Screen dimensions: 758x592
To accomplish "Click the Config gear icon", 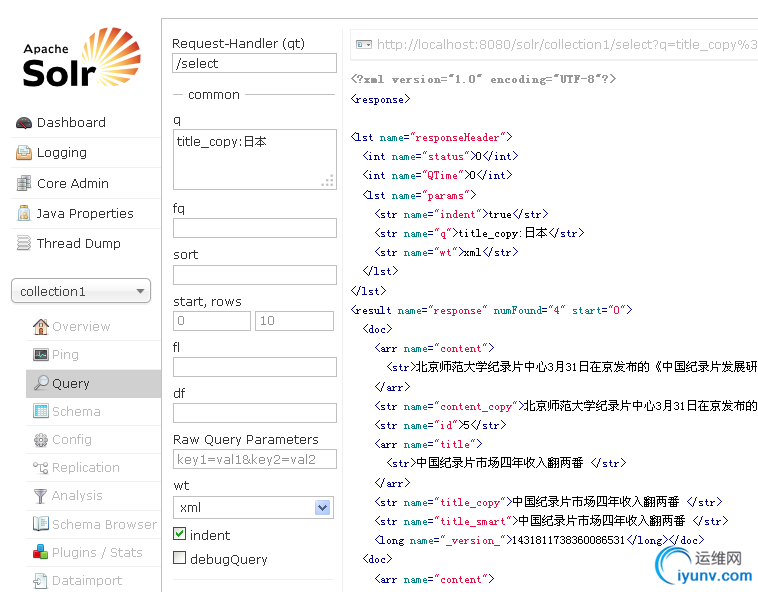I will (41, 440).
